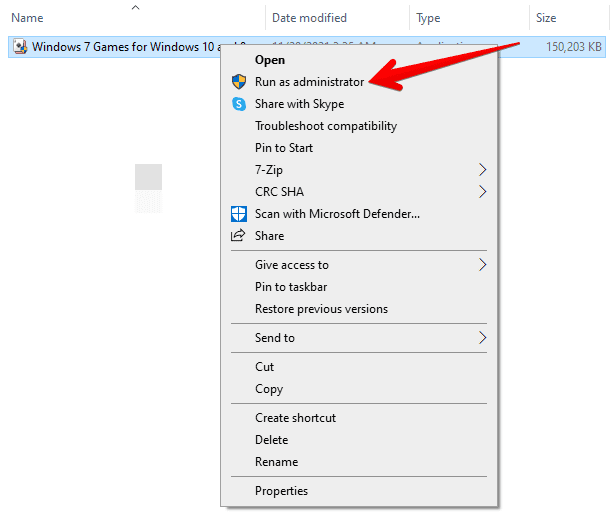Click the 150,203 KB size value
613x514 pixels.
coord(574,47)
